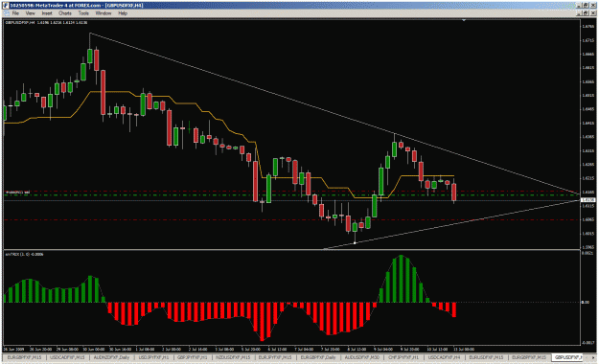Image resolution: width=599 pixels, height=364 pixels.
Task: Click the GBPUSDFXF,H4 chart header text
Action: click(46, 23)
